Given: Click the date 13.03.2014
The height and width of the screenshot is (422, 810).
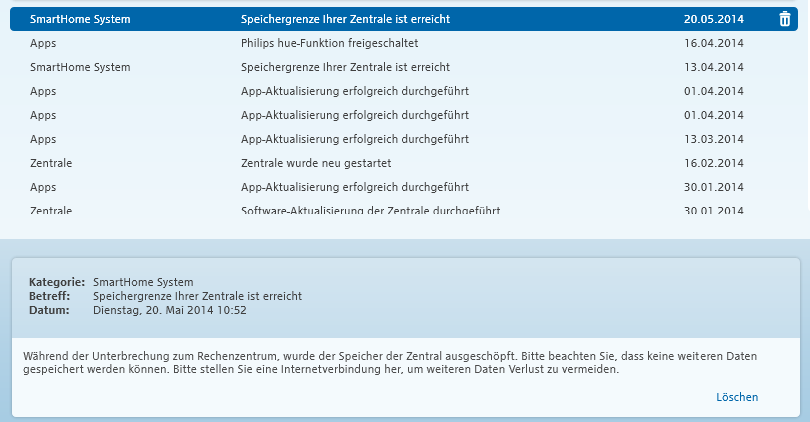Looking at the screenshot, I should click(713, 139).
